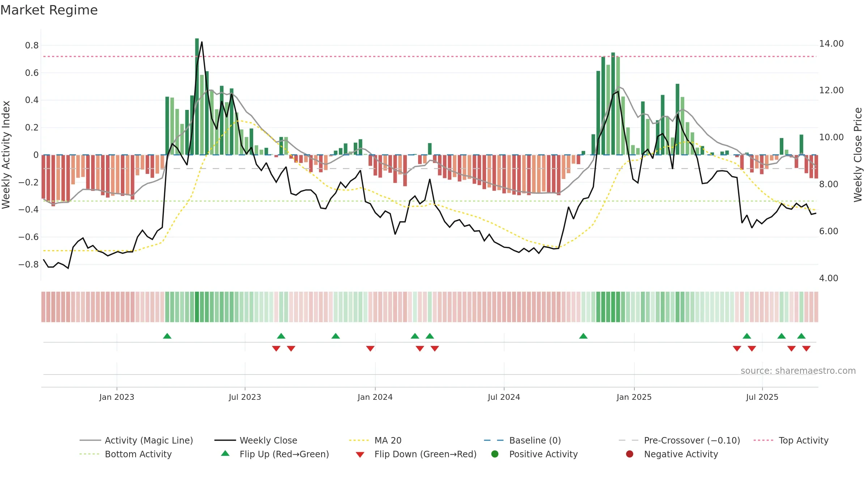Viewport: 868px width, 488px height.
Task: Click the 6.00 price axis value
Action: [829, 231]
